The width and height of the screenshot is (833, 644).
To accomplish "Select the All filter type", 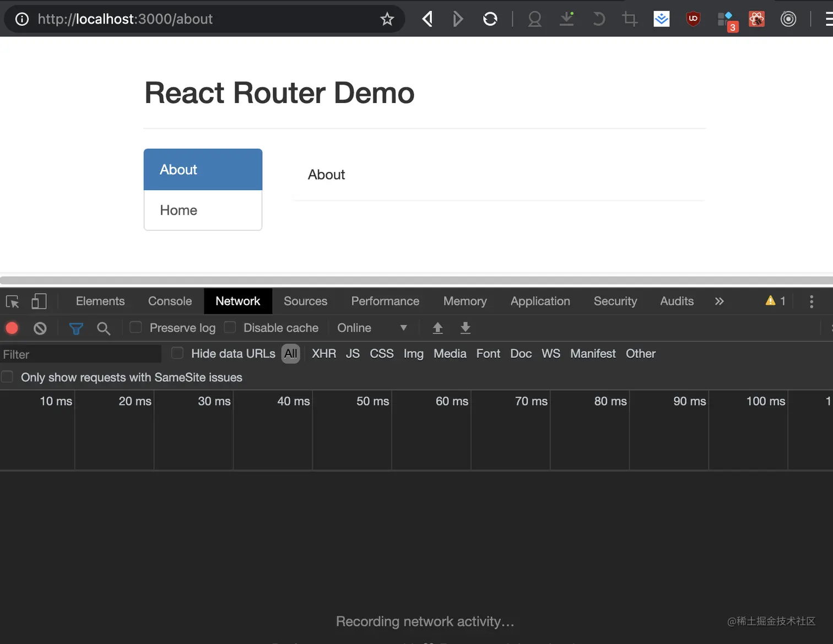I will pyautogui.click(x=290, y=354).
